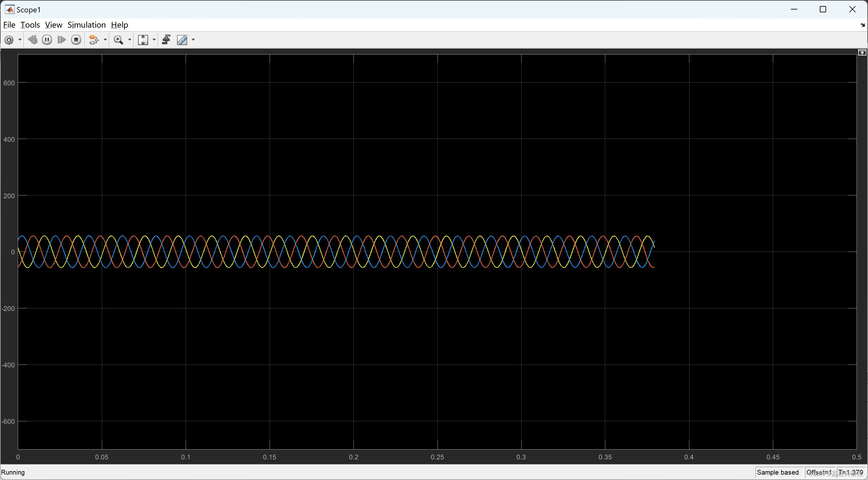Expand the Zoom options dropdown arrow

coord(130,40)
